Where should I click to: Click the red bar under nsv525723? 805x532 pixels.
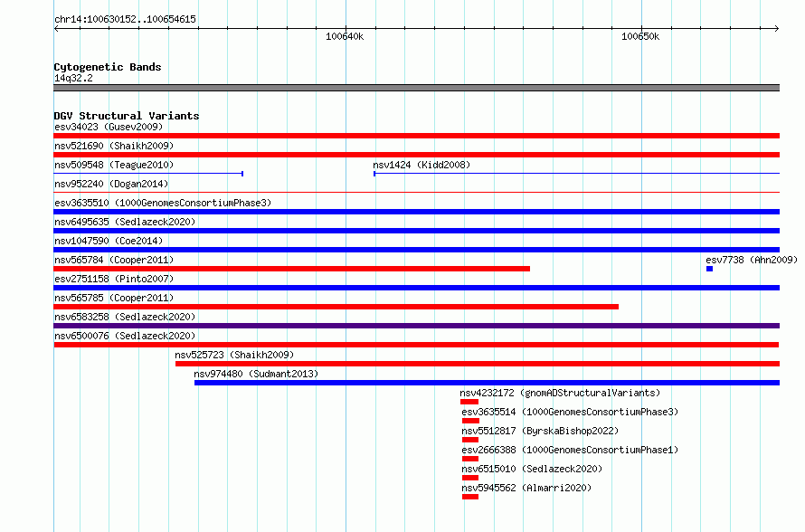pos(478,364)
